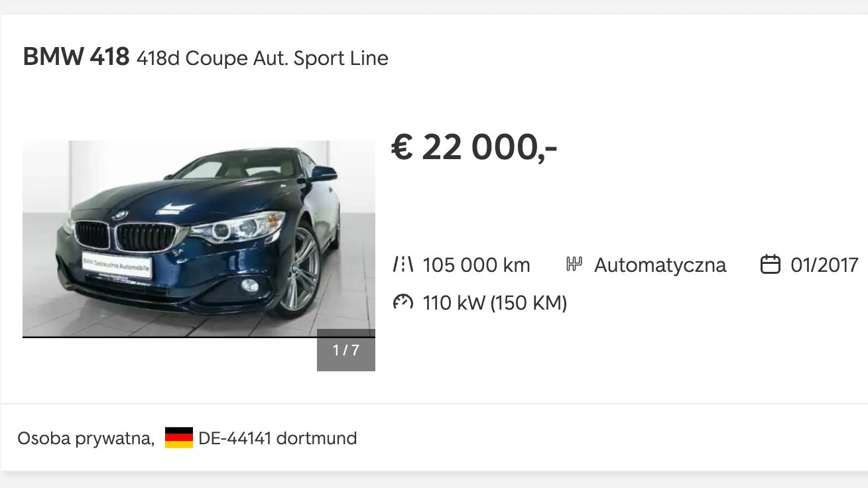Click the € 22 000,- price

[x=474, y=147]
